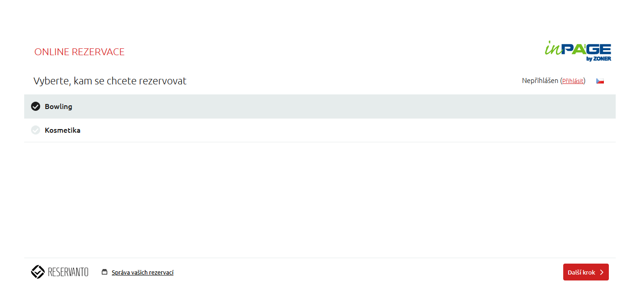
Task: Click empty area of Kosmetika row
Action: coord(319,130)
